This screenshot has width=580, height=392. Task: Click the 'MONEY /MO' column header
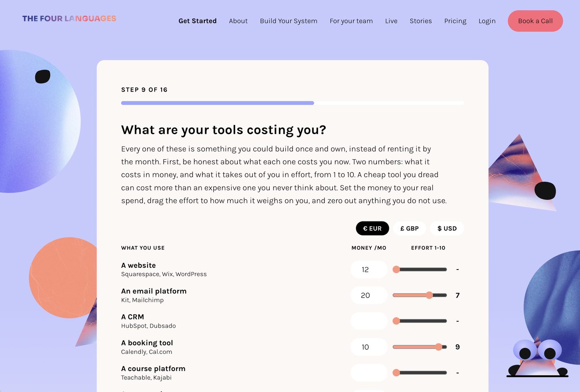pyautogui.click(x=369, y=248)
